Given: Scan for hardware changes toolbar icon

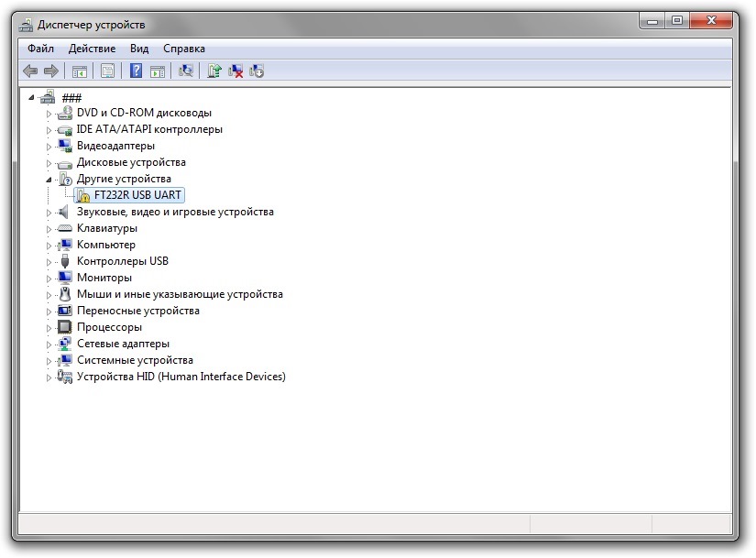Looking at the screenshot, I should click(186, 71).
